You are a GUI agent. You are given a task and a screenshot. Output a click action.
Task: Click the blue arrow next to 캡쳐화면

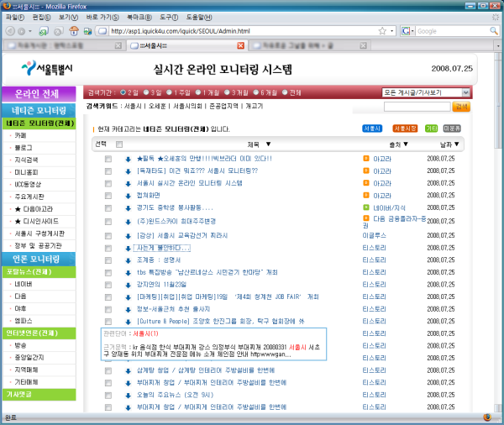pyautogui.click(x=129, y=196)
